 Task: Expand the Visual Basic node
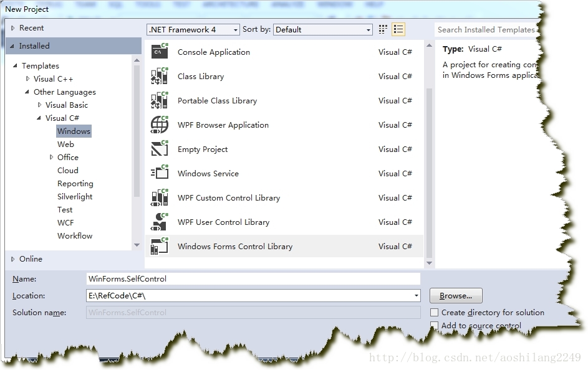39,105
